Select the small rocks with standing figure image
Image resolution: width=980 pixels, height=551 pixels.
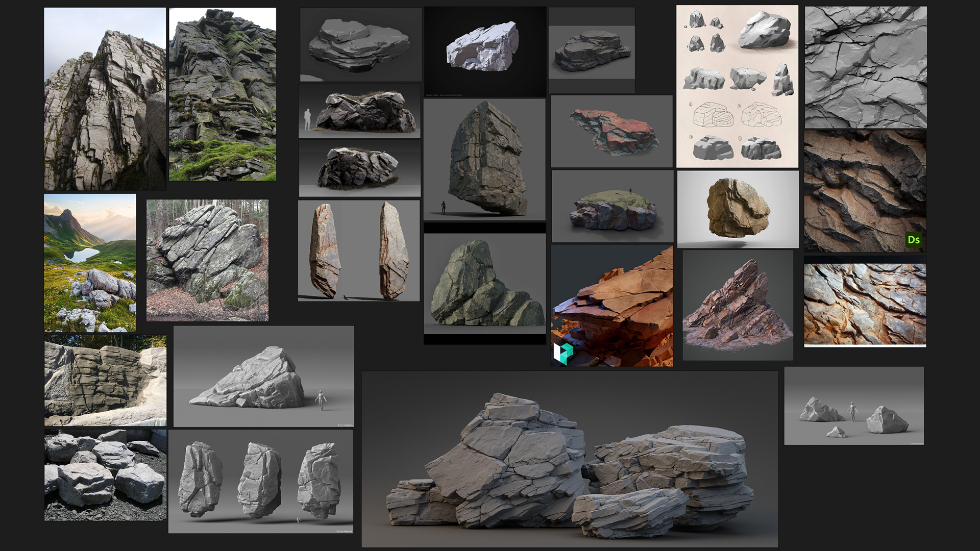(854, 406)
